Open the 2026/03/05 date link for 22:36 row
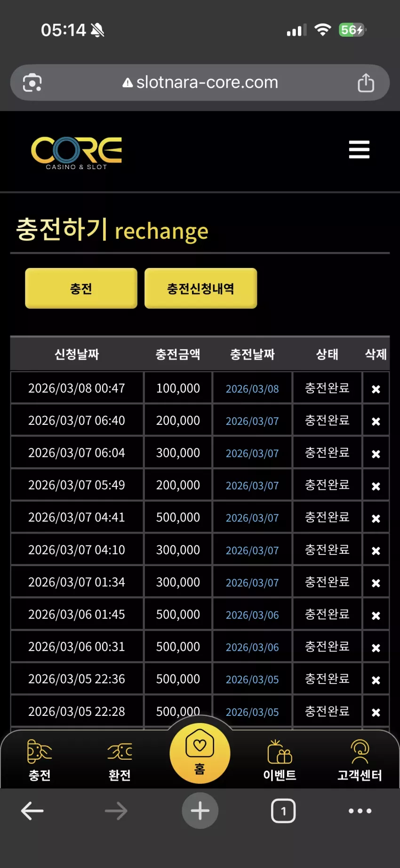 (x=252, y=680)
